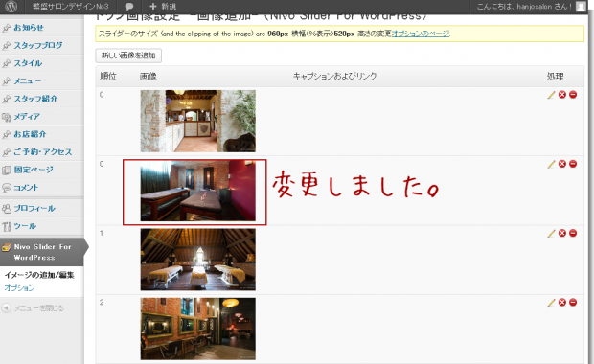594x364 pixels.
Task: Open the attic massage room thumbnail
Action: tap(197, 260)
